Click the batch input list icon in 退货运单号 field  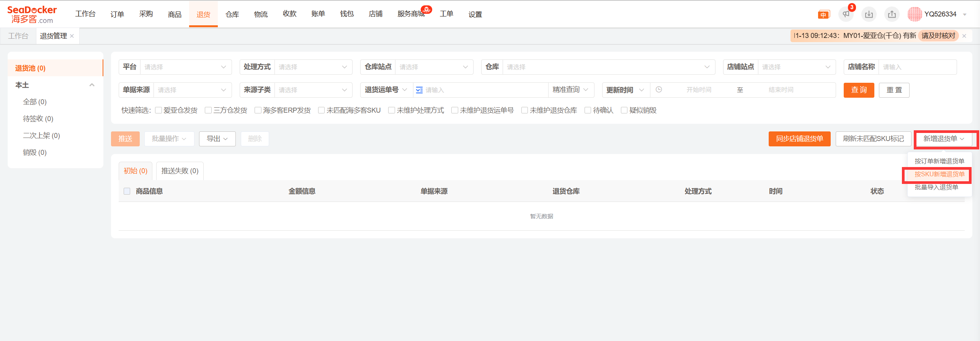pos(419,90)
